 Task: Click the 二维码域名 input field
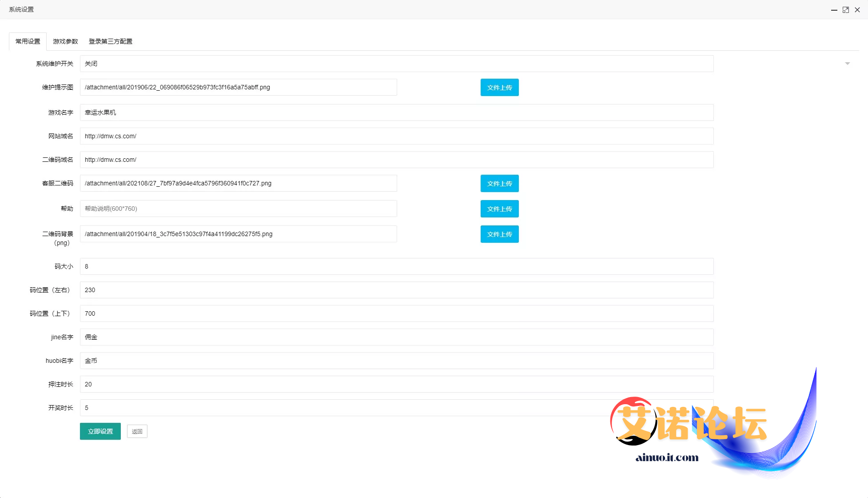397,160
